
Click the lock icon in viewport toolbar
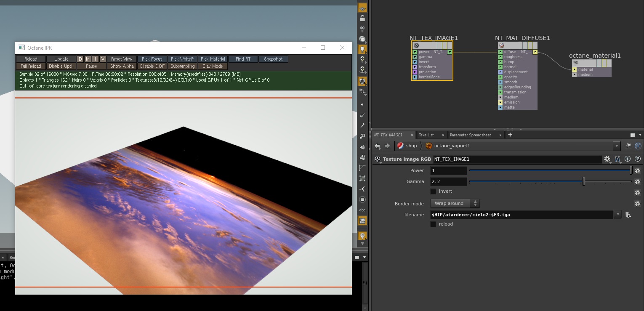362,18
